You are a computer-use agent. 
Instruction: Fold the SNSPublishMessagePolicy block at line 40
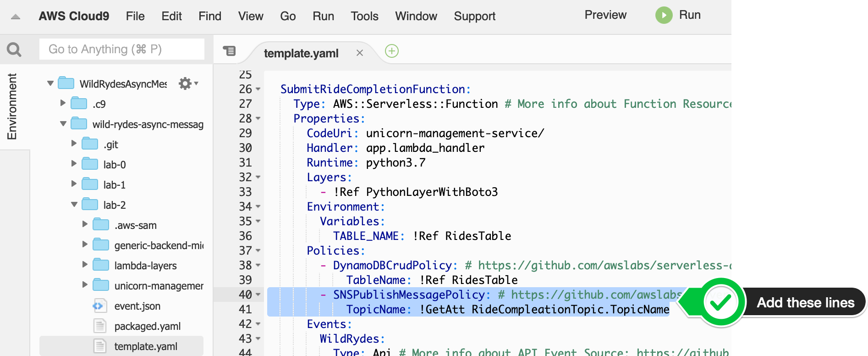258,295
